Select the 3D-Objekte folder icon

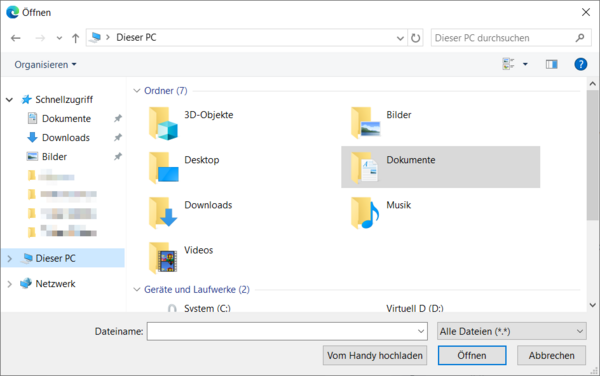coord(163,123)
